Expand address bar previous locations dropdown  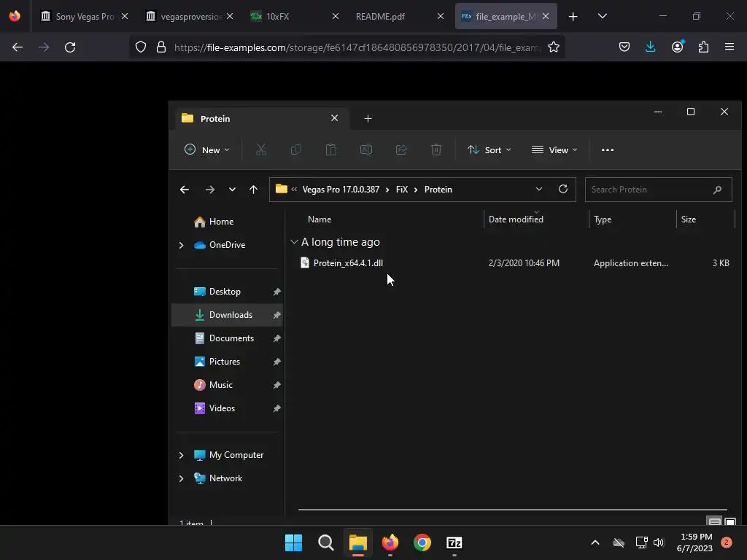point(539,189)
